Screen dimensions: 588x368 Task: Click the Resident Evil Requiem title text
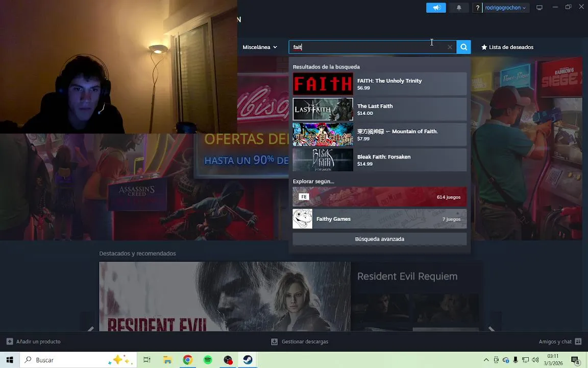(x=407, y=277)
